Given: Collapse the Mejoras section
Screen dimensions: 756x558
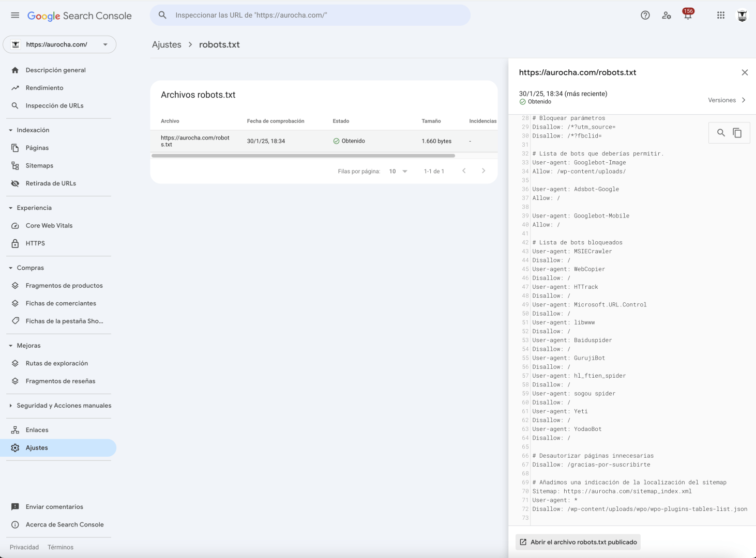Looking at the screenshot, I should tap(10, 346).
